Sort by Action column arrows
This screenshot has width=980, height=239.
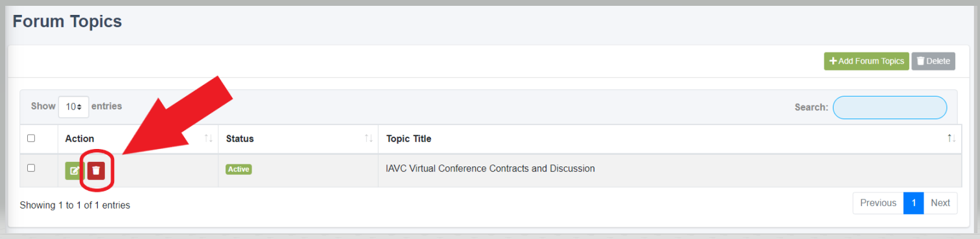(x=208, y=139)
